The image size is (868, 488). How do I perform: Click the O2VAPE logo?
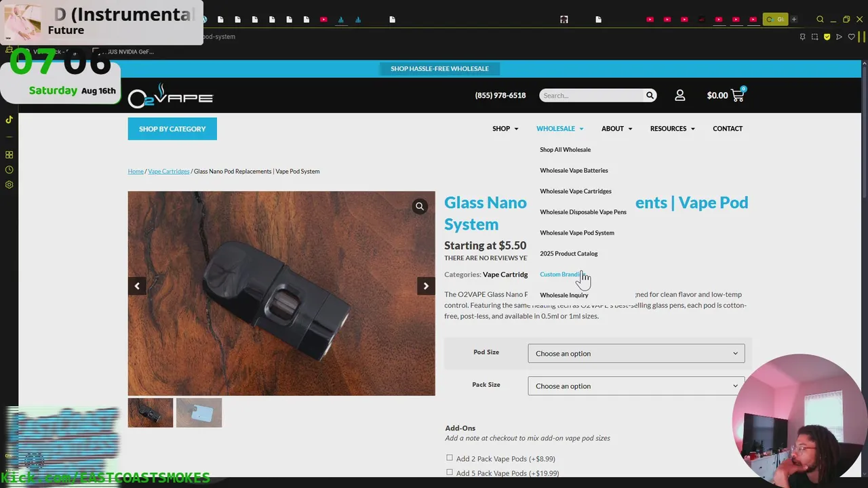(x=170, y=96)
